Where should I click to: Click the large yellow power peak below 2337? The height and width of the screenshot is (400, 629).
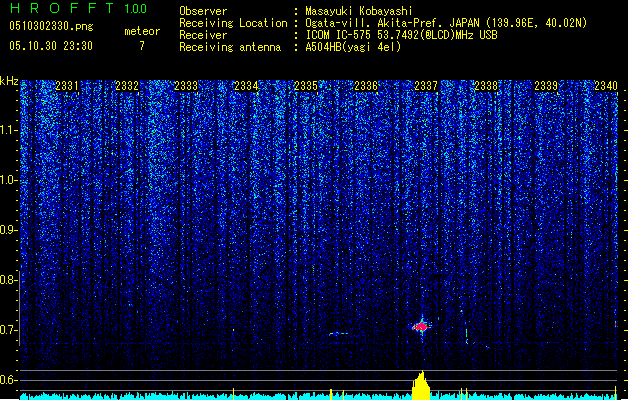click(x=421, y=386)
